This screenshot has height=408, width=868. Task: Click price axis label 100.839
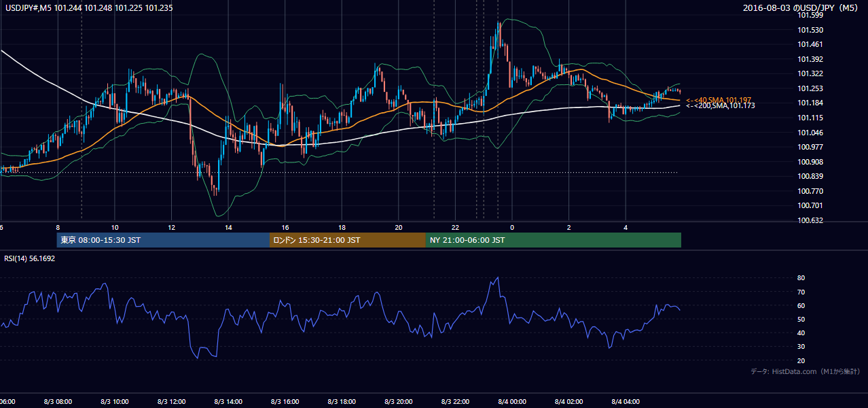pyautogui.click(x=810, y=176)
